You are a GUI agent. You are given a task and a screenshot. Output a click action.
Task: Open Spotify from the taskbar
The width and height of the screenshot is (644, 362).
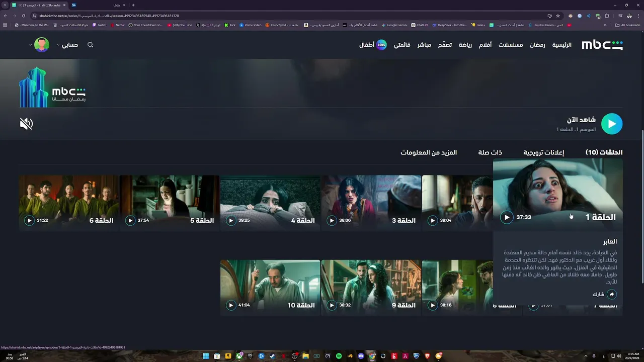coord(339,356)
